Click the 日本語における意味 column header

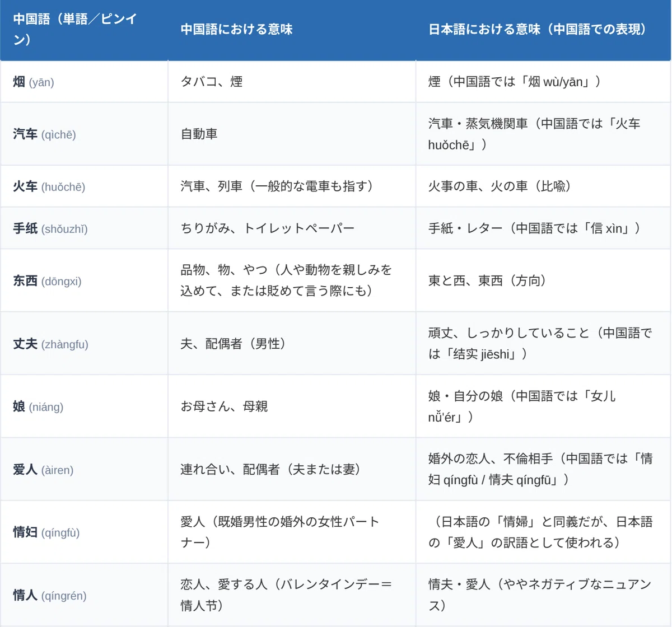tap(543, 30)
